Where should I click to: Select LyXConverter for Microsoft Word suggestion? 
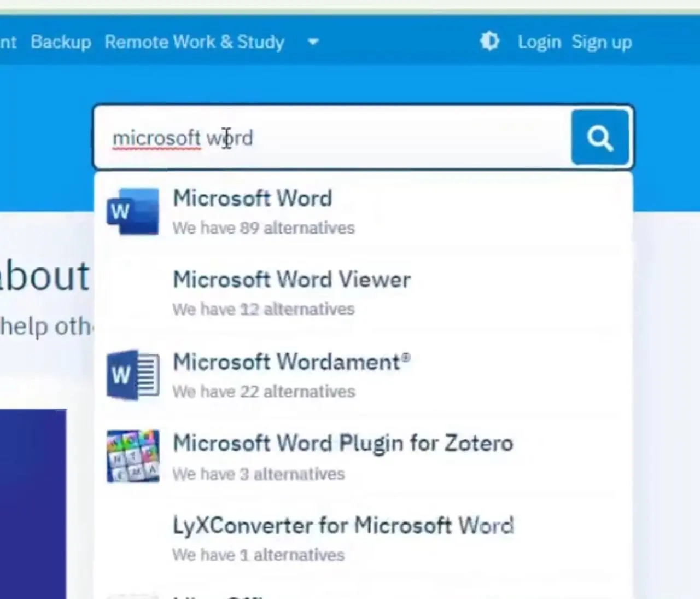pos(364,539)
